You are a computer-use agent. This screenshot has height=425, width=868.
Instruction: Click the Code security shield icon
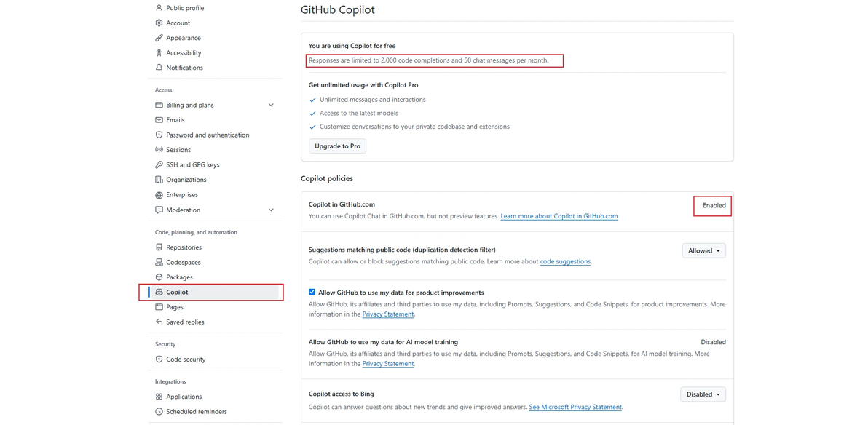pos(159,360)
